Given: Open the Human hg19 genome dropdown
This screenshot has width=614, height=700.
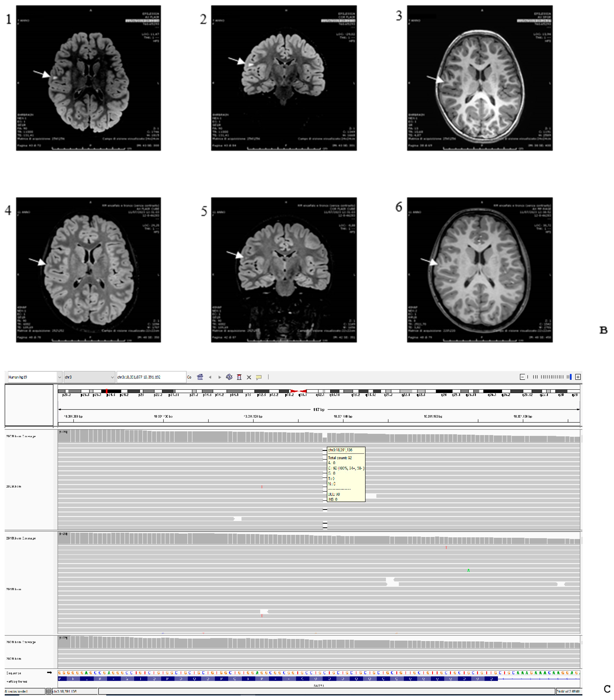Looking at the screenshot, I should pyautogui.click(x=35, y=377).
